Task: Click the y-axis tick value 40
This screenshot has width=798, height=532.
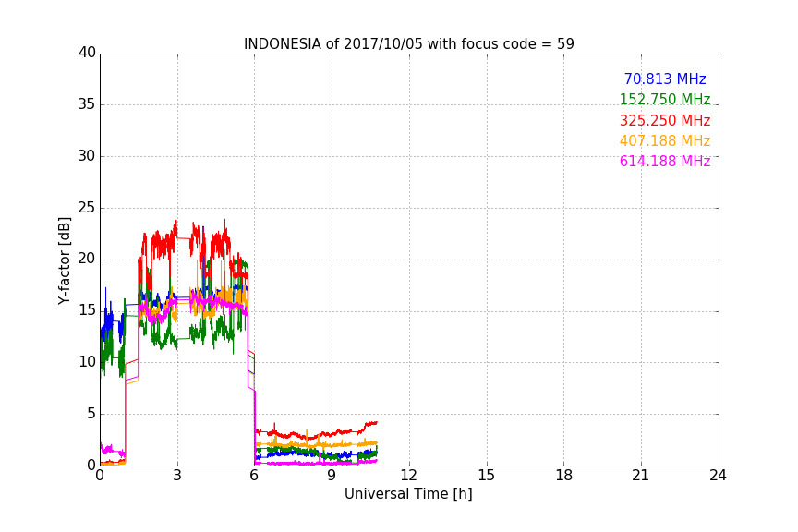Action: coord(87,53)
